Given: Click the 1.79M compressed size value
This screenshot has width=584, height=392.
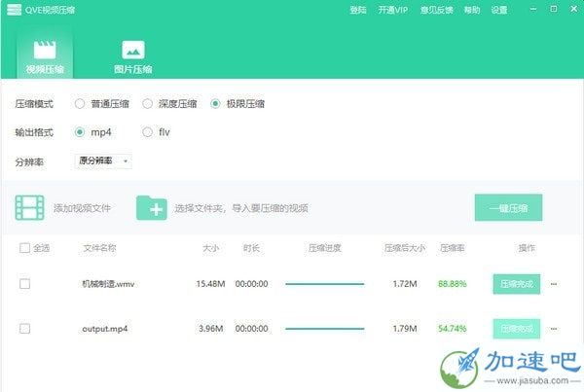Looking at the screenshot, I should (x=405, y=329).
